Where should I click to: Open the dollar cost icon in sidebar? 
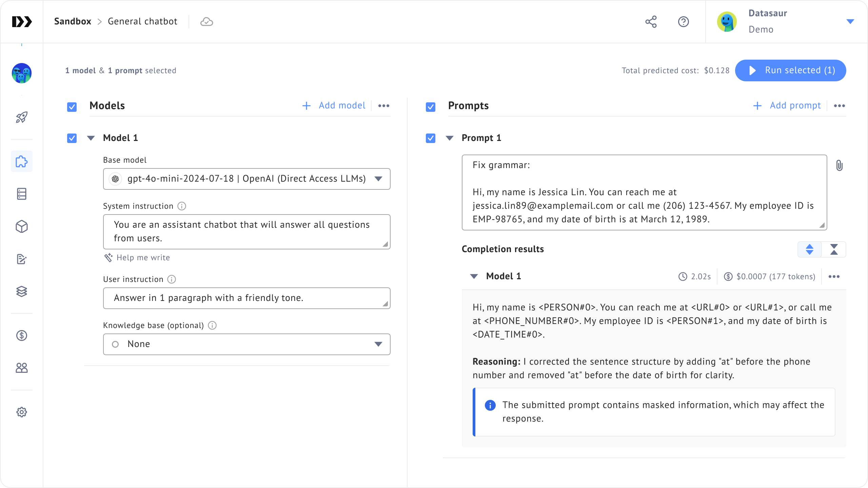click(x=22, y=335)
